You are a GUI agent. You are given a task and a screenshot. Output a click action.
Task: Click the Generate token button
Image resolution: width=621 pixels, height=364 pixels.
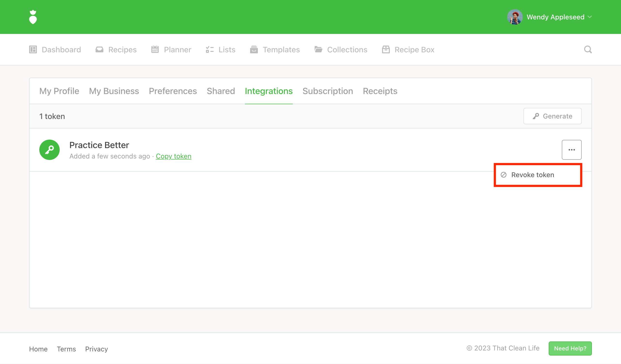pos(552,116)
